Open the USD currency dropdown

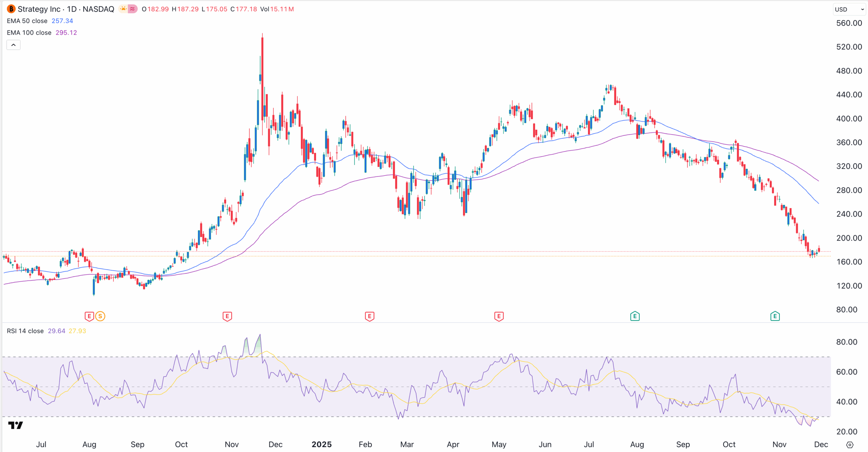point(849,9)
